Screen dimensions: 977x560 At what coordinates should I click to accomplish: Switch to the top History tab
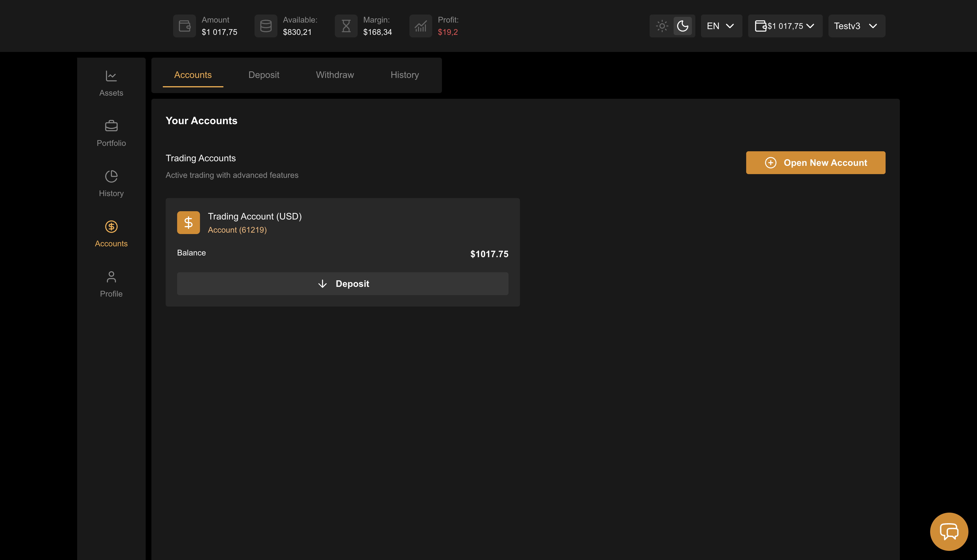point(404,75)
